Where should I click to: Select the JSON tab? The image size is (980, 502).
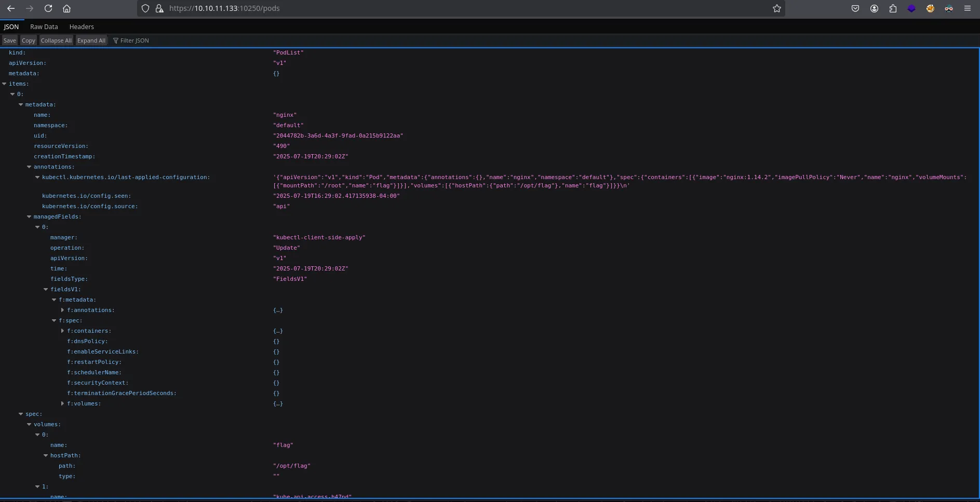click(x=11, y=26)
